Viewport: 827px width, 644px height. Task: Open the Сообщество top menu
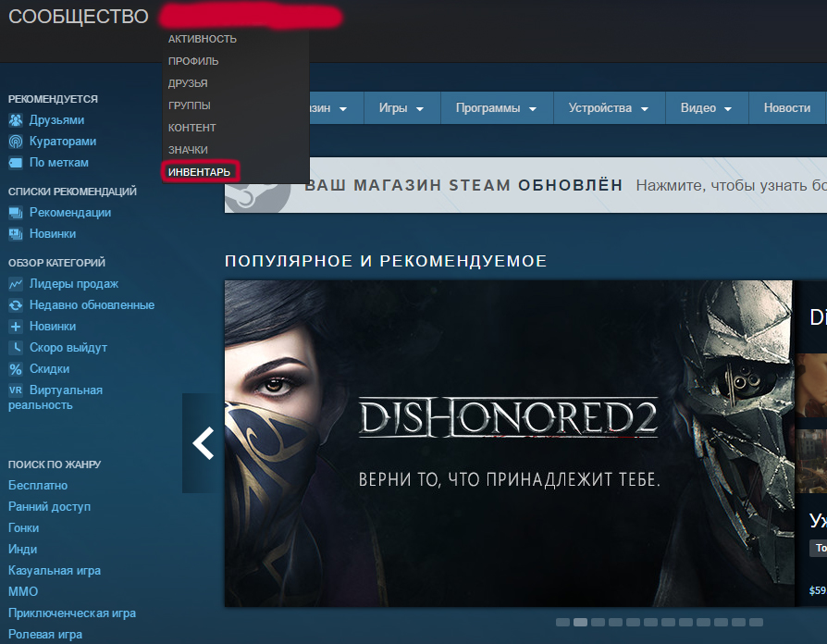pos(79,17)
